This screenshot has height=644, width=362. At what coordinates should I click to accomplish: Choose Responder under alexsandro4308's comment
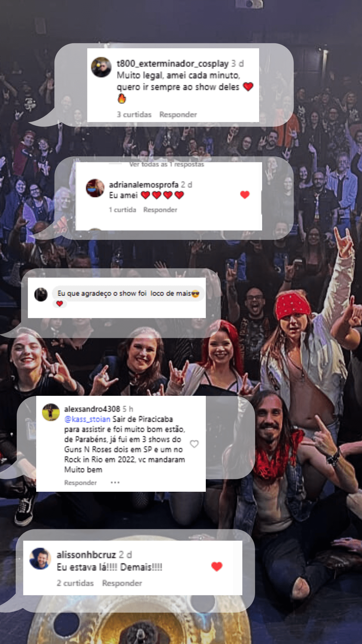point(80,483)
